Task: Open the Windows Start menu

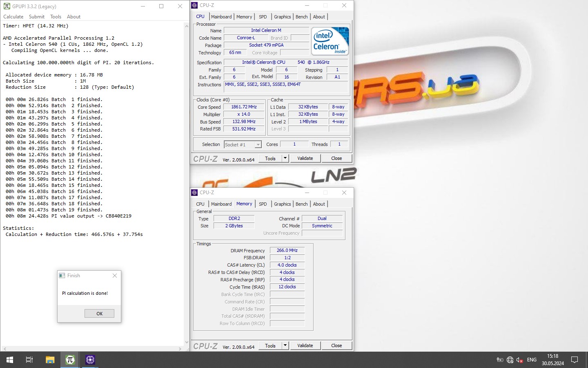Action: pos(10,360)
